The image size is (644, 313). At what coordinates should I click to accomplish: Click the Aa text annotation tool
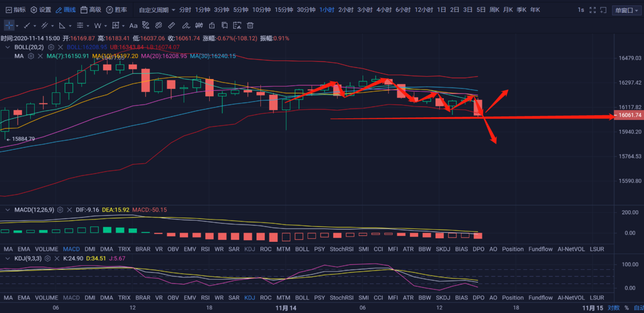click(x=133, y=25)
